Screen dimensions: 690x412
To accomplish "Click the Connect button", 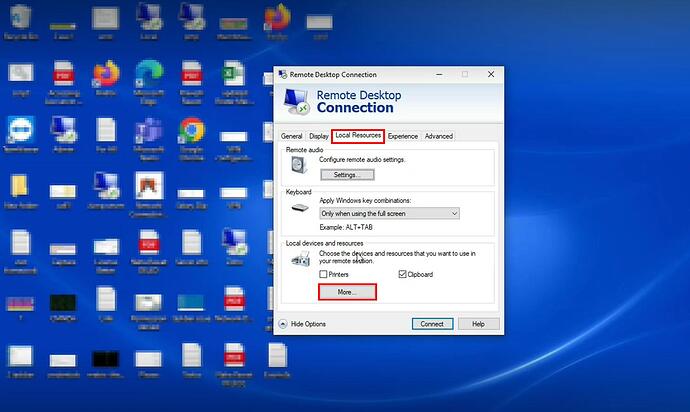I will (x=431, y=324).
